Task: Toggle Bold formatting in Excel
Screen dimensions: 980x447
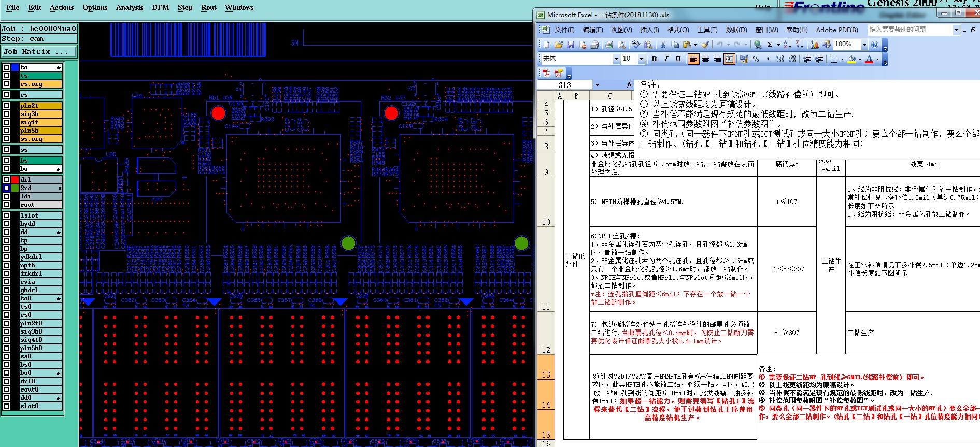Action: click(x=654, y=59)
